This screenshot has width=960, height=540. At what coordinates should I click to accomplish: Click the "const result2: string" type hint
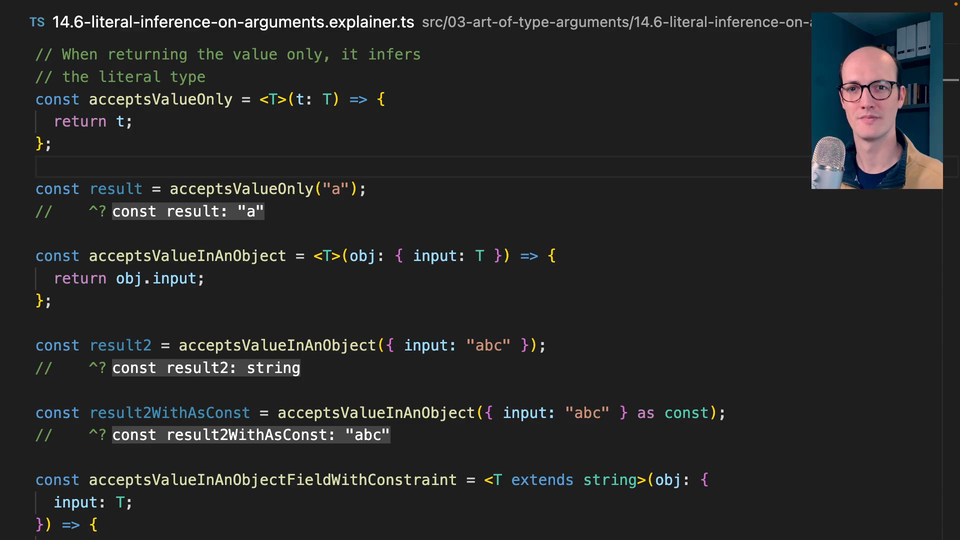[x=206, y=368]
